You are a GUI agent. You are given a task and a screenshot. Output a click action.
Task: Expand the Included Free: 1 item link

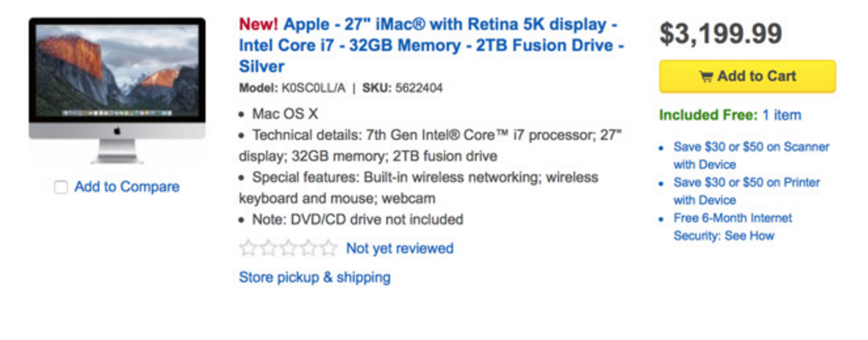point(782,115)
